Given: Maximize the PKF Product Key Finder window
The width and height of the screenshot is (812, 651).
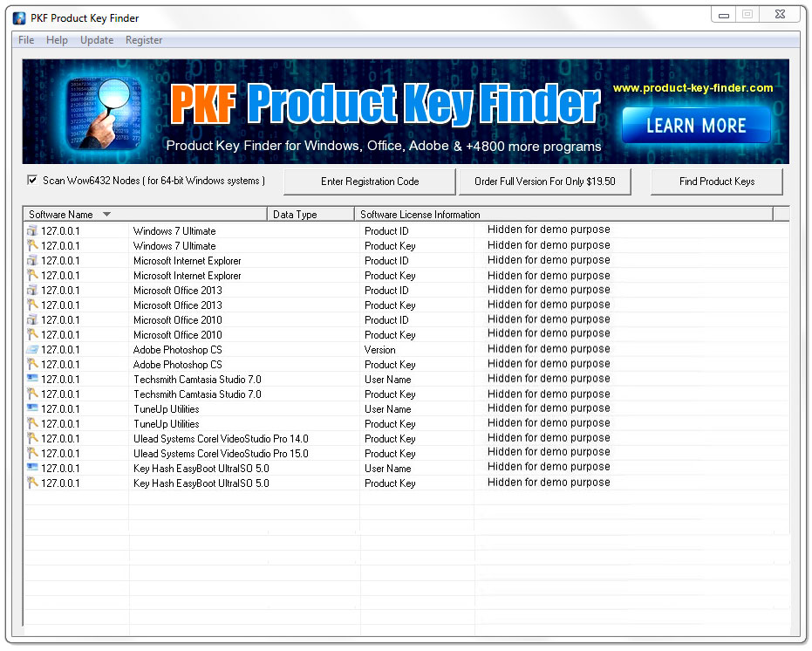Looking at the screenshot, I should point(747,15).
